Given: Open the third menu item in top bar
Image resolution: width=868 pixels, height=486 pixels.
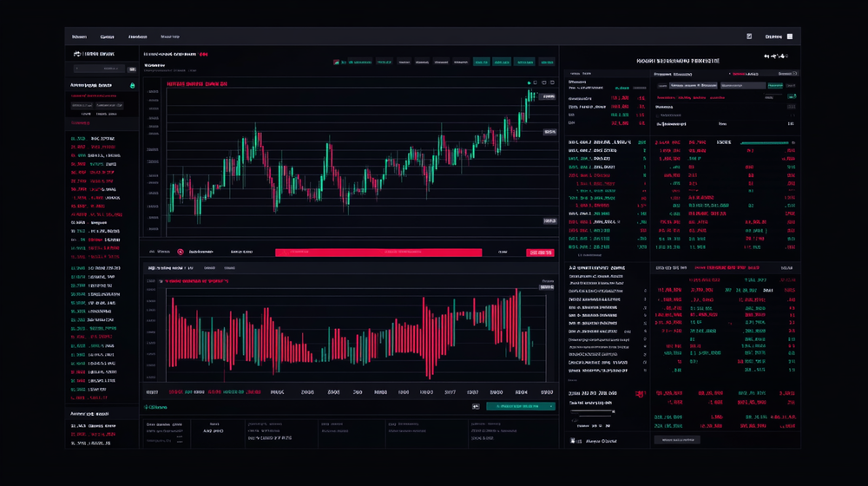Looking at the screenshot, I should (x=137, y=37).
